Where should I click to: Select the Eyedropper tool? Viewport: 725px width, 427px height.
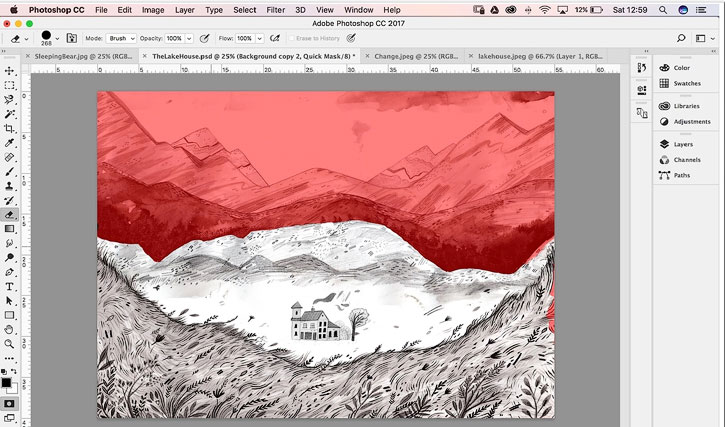[x=9, y=142]
